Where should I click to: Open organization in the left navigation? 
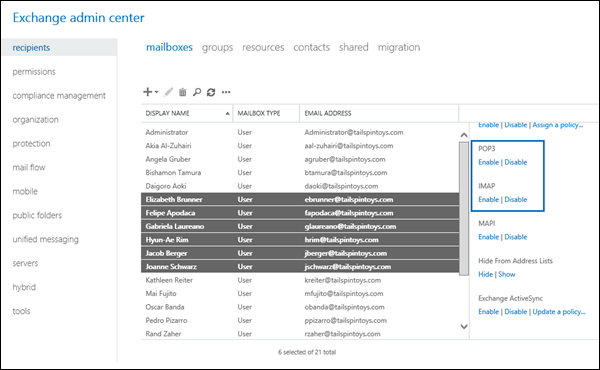[35, 120]
